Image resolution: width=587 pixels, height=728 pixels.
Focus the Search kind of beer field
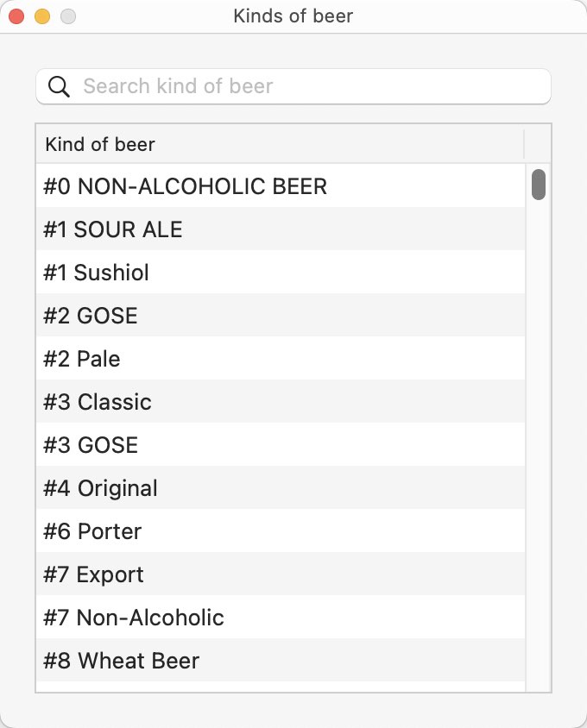point(293,86)
